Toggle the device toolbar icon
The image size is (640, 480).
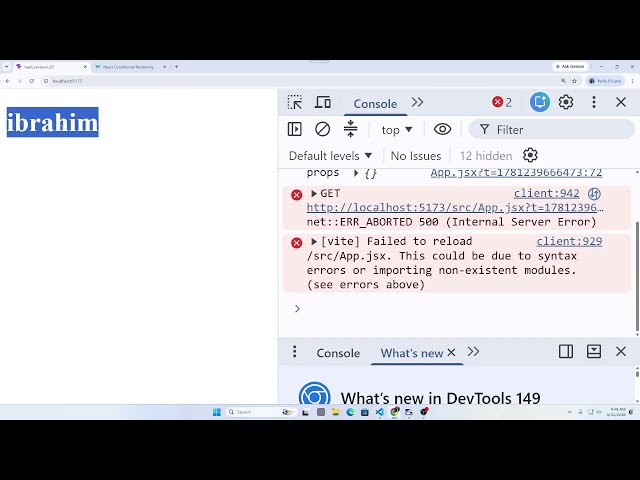pyautogui.click(x=322, y=102)
